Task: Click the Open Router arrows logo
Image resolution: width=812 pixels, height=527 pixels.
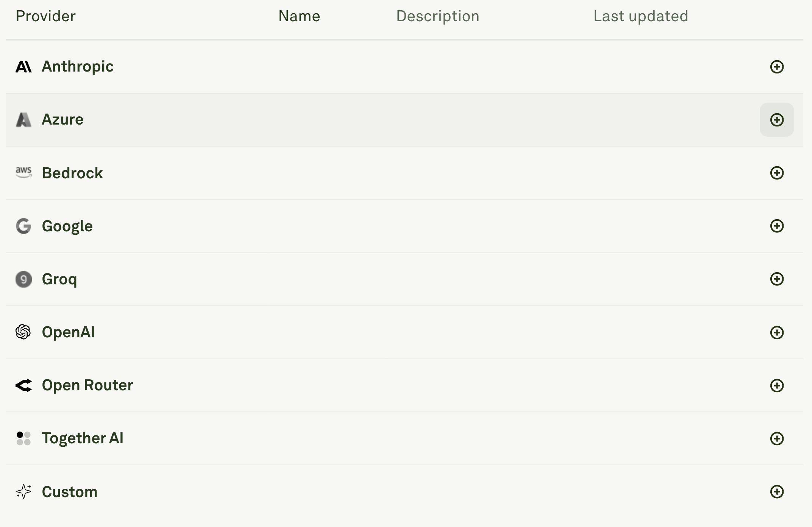Action: coord(24,385)
